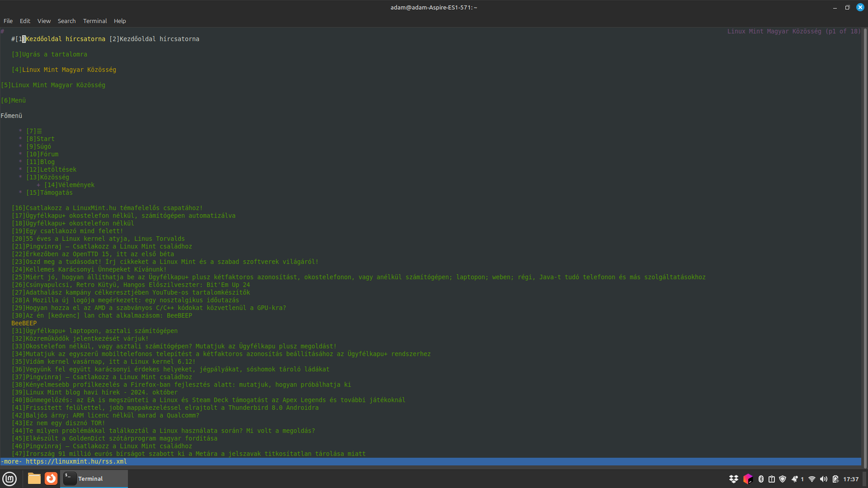
Task: Click [28]A Mozilla új logója megérkezett
Action: pos(125,300)
